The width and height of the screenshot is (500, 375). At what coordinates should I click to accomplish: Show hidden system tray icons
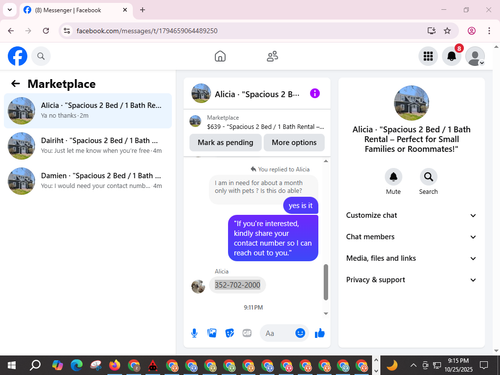point(413,365)
